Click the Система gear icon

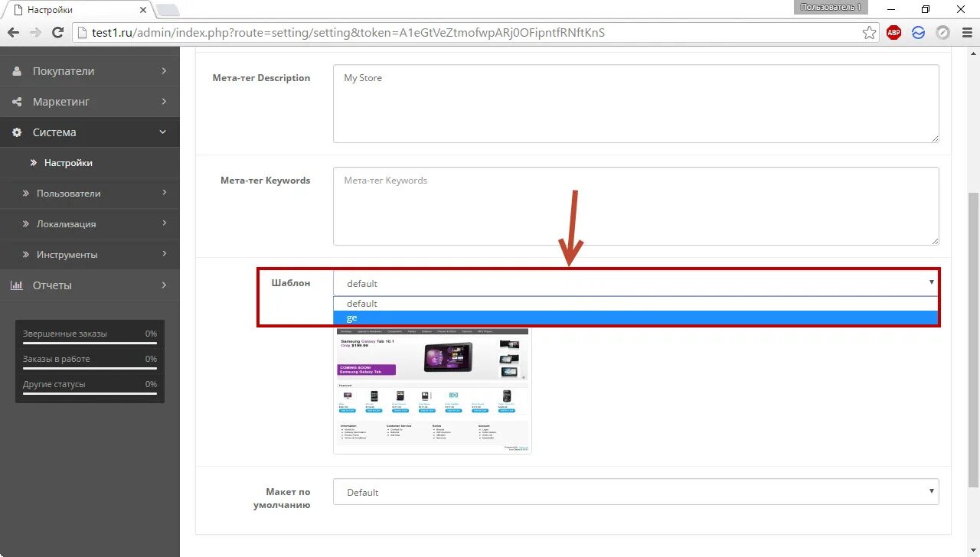pos(17,132)
